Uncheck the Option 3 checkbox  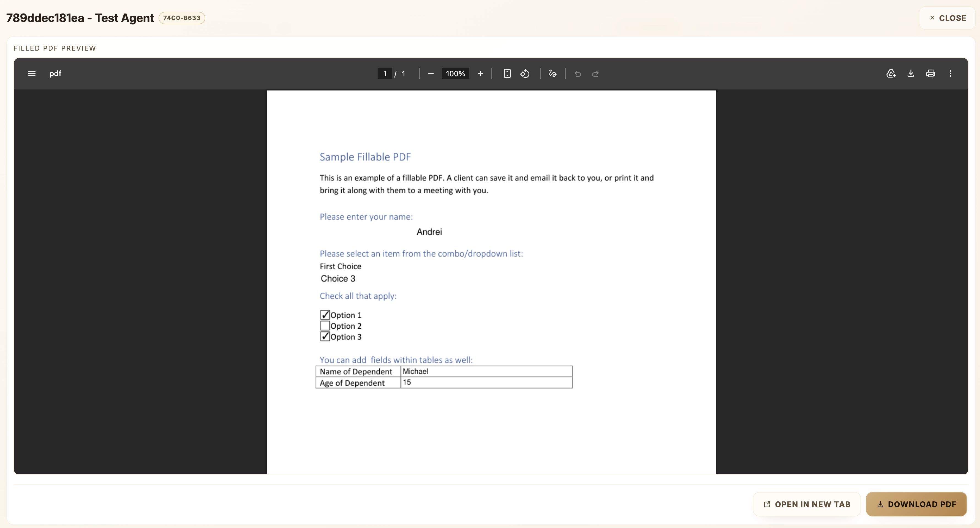(325, 336)
